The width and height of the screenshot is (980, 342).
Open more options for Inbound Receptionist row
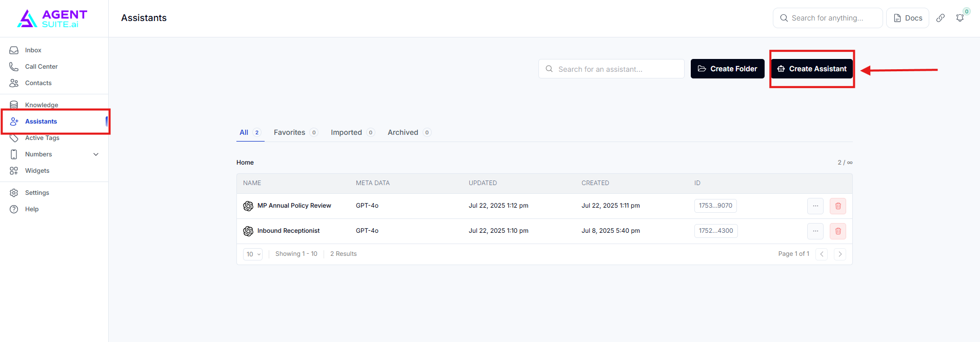pyautogui.click(x=815, y=231)
